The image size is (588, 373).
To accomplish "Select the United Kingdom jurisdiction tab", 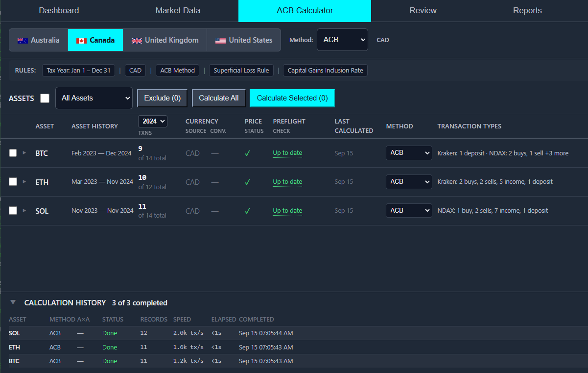I will [x=165, y=40].
